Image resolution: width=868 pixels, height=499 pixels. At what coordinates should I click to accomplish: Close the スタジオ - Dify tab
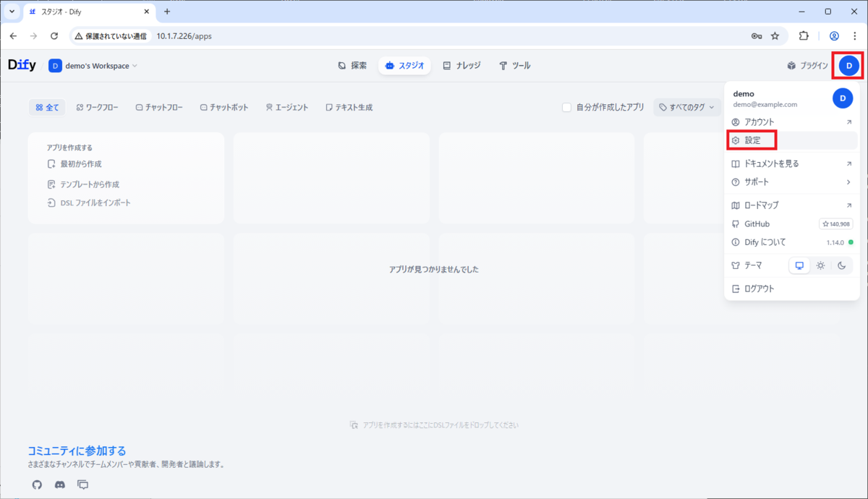pos(146,12)
